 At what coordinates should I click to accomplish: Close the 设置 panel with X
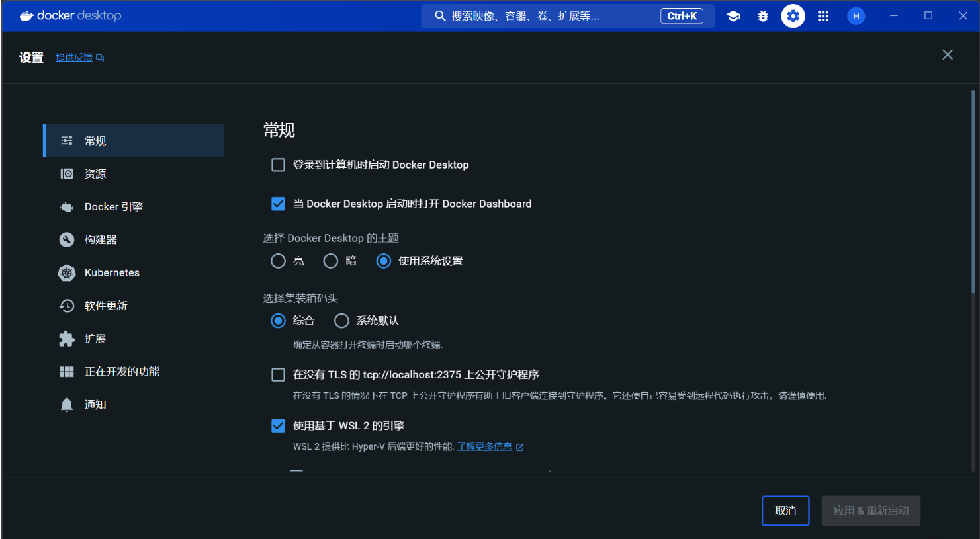tap(948, 55)
